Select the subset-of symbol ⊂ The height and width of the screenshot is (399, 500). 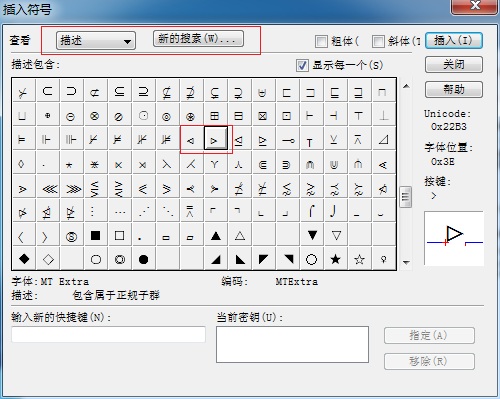[x=48, y=91]
